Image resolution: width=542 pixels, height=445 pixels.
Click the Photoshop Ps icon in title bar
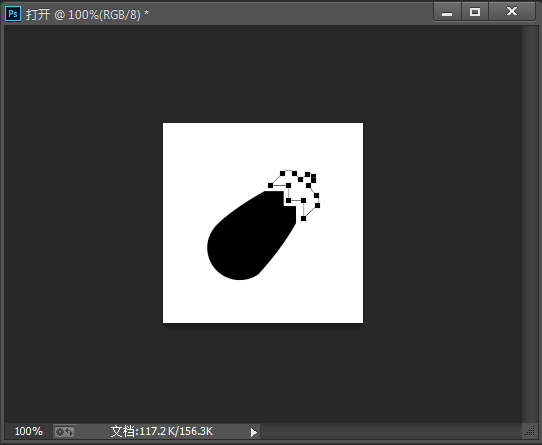click(x=13, y=14)
